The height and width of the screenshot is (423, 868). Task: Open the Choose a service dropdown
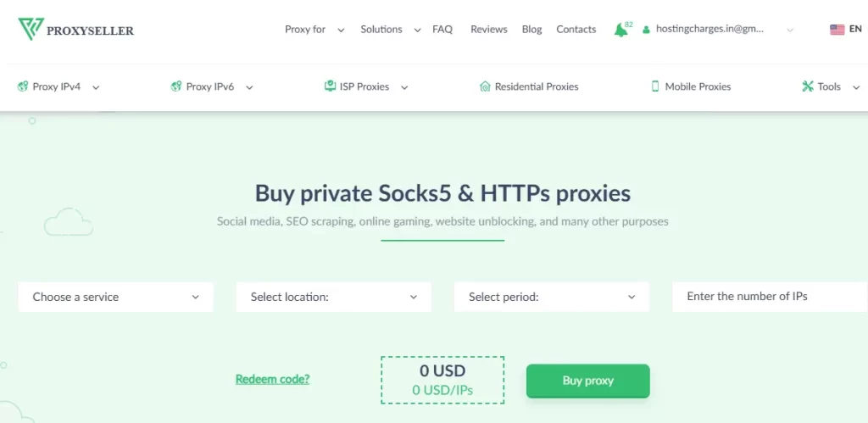[115, 298]
